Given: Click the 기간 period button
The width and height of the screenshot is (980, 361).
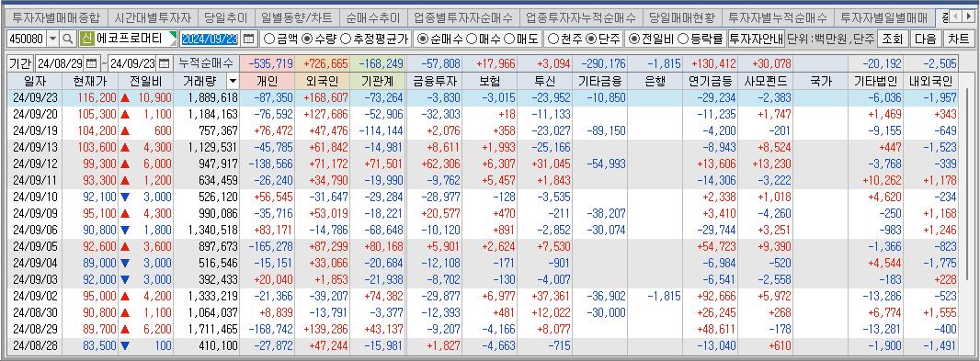Looking at the screenshot, I should tap(20, 63).
